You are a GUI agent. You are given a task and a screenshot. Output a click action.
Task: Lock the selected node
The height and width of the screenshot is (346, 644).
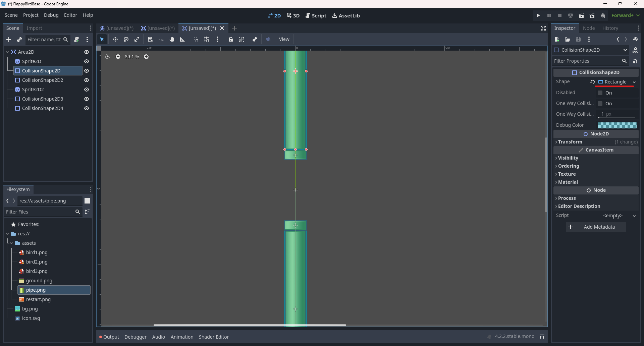pos(231,40)
